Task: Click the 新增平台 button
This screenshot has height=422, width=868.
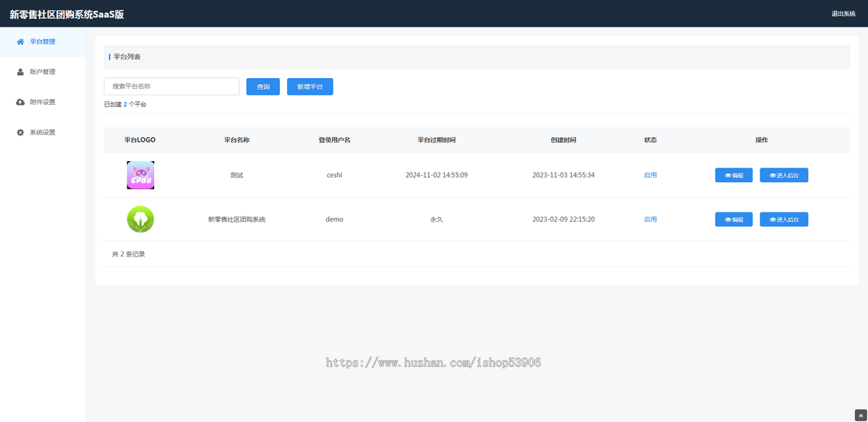Action: pos(310,87)
